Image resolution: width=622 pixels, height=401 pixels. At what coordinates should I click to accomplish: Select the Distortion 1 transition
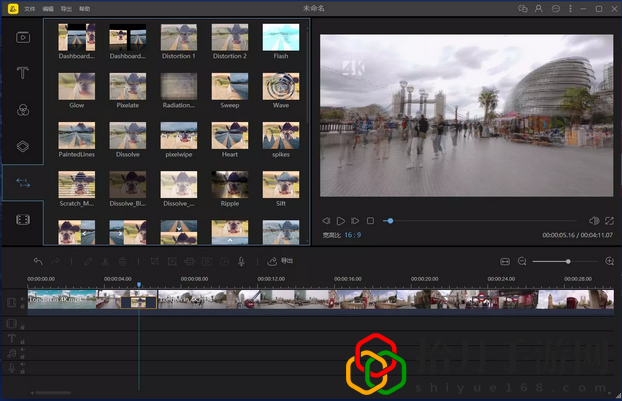(x=179, y=37)
